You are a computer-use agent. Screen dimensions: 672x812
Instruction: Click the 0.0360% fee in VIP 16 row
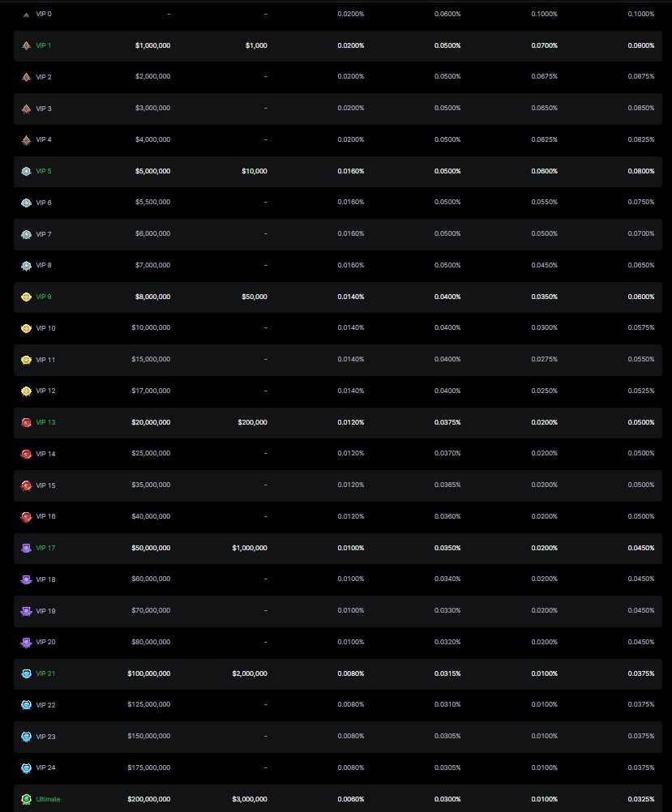pos(447,516)
